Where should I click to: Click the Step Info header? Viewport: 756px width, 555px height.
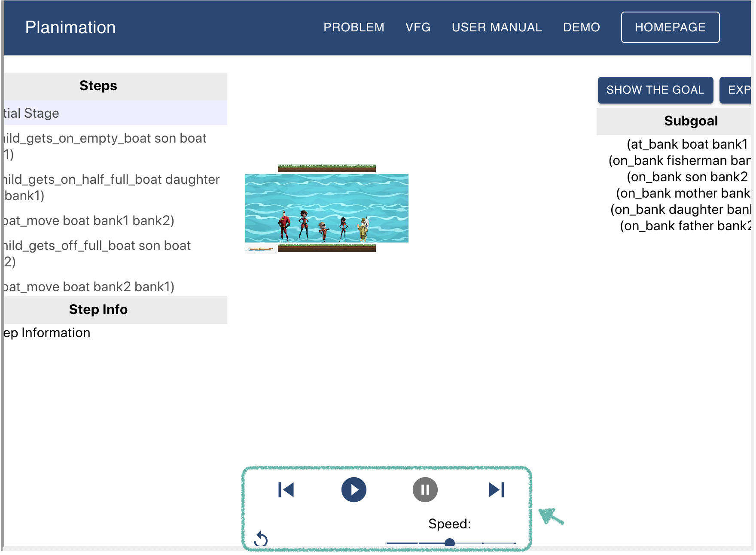tap(116, 310)
